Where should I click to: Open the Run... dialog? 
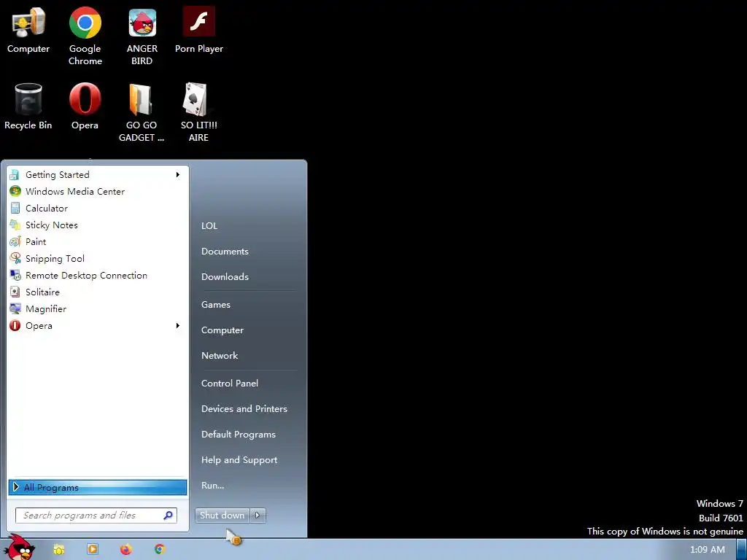(x=212, y=486)
